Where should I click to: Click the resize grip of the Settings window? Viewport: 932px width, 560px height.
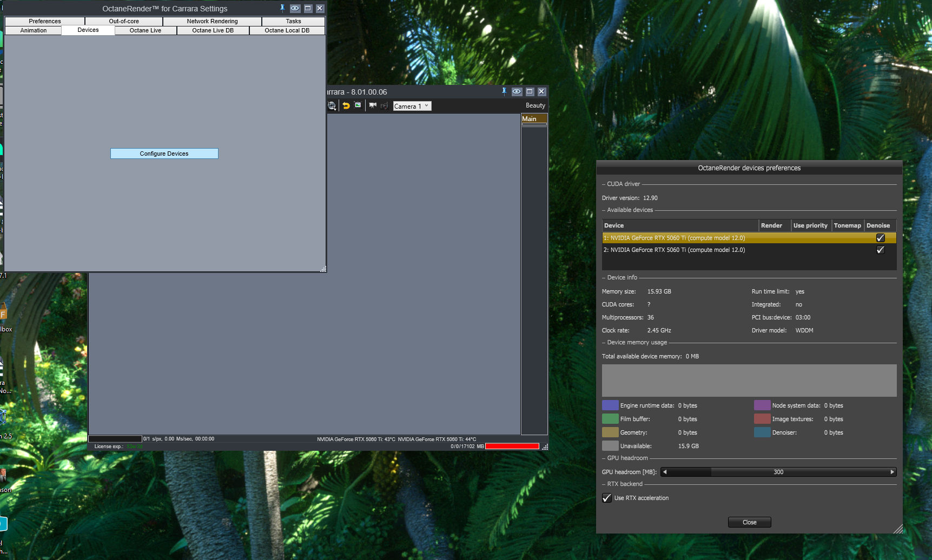(x=323, y=269)
